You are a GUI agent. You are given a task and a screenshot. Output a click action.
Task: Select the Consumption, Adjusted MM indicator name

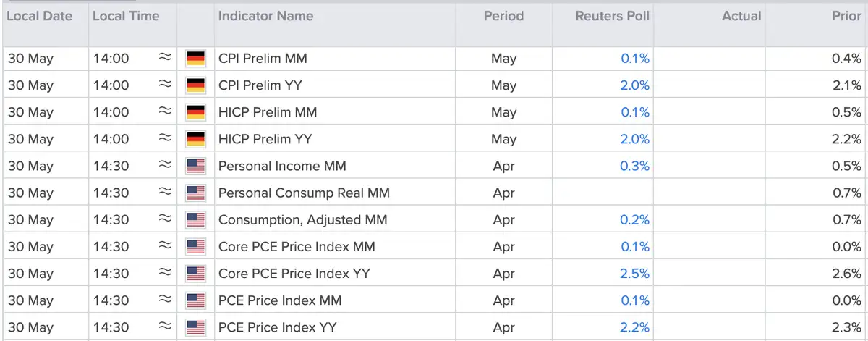(303, 219)
